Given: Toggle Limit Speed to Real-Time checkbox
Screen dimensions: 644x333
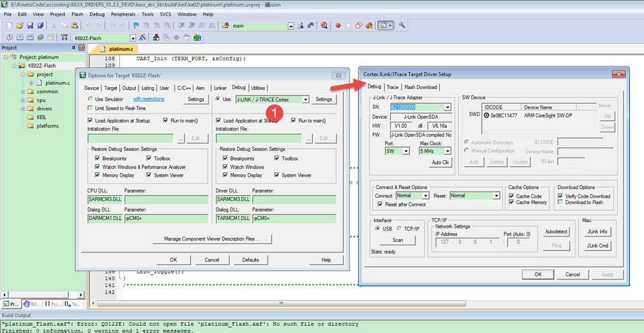Looking at the screenshot, I should point(90,108).
